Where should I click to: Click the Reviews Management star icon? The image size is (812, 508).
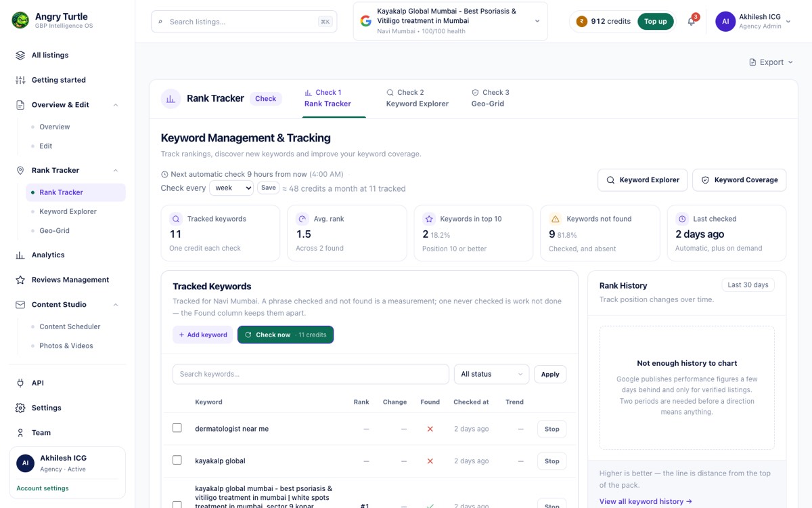[x=20, y=280]
